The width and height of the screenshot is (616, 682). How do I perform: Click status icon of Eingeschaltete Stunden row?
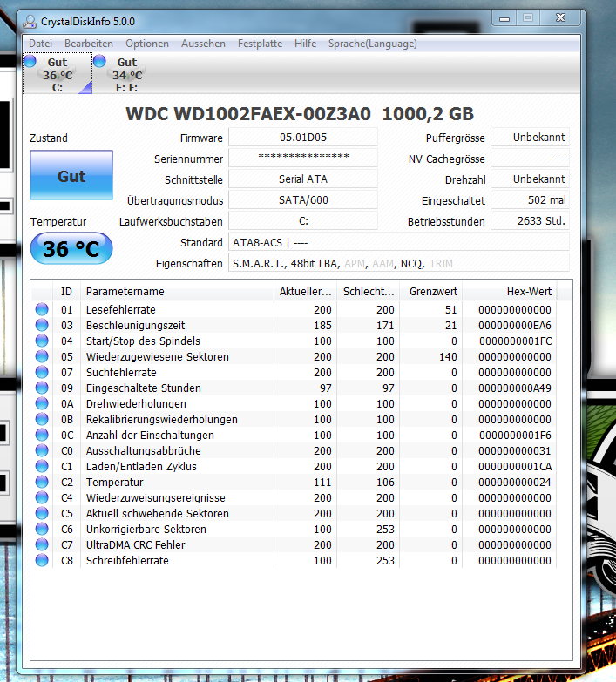[x=42, y=388]
